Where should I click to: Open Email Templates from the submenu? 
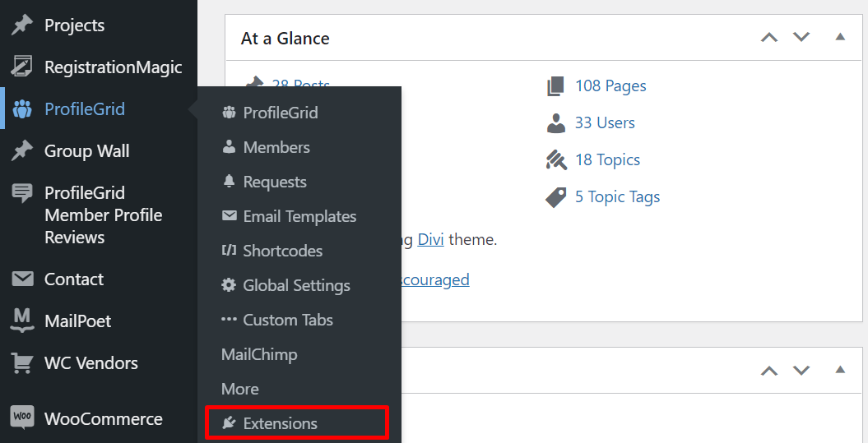click(x=299, y=216)
